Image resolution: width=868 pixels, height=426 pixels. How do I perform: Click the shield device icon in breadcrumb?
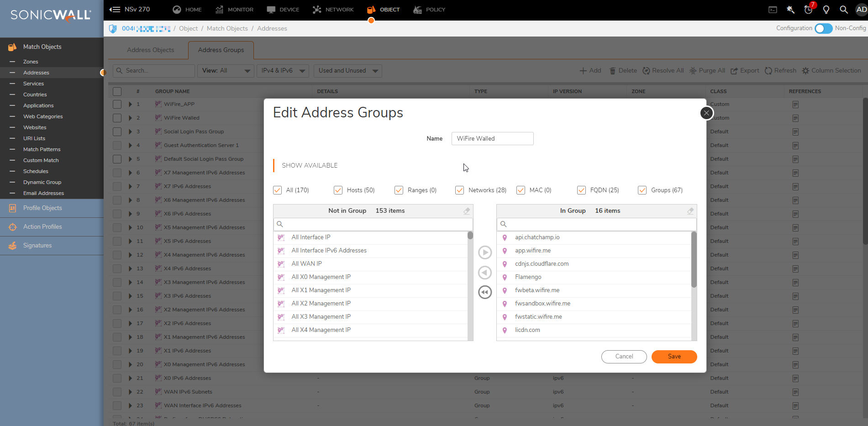[113, 29]
